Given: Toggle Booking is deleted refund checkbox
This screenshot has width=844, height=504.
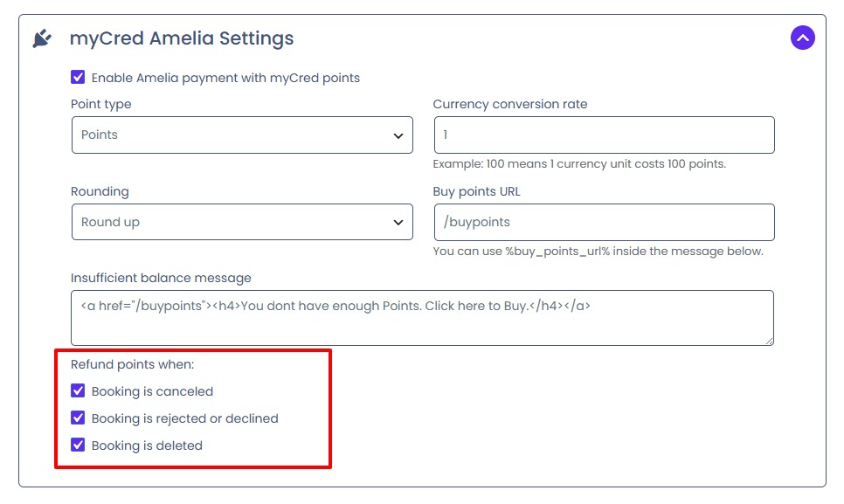Looking at the screenshot, I should 78,445.
